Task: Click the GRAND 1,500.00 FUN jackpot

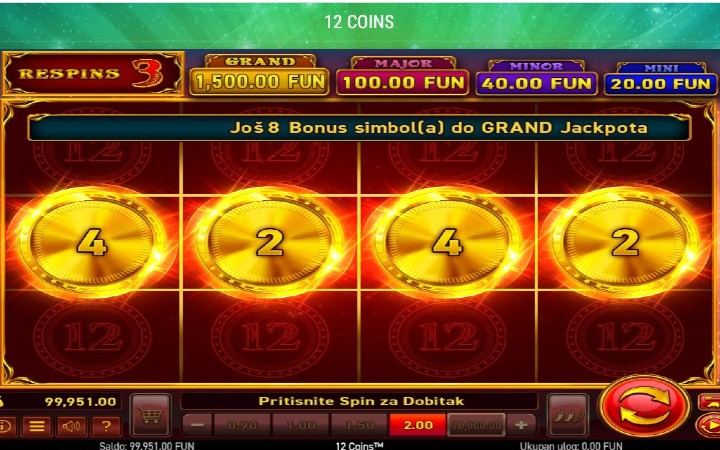Action: (x=259, y=75)
